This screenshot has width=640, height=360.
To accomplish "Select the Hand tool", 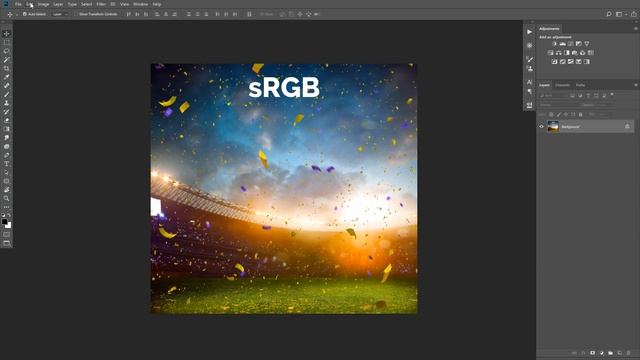I will pos(7,190).
